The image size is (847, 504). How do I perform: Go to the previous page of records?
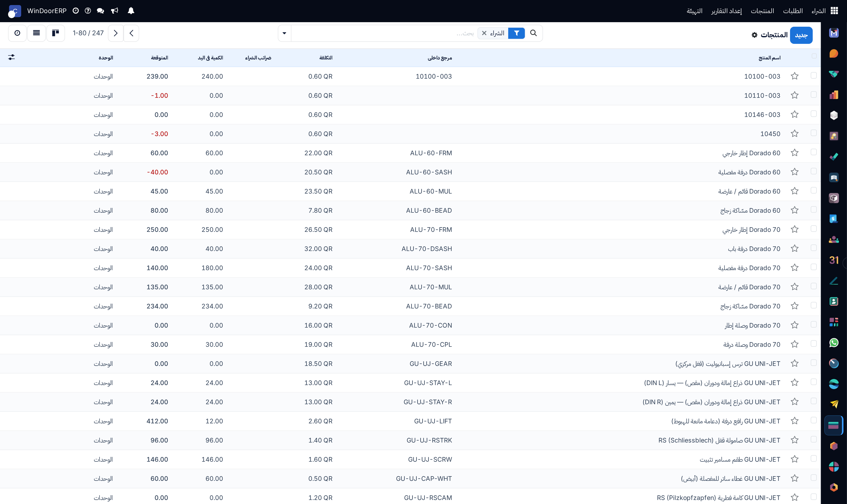[x=131, y=33]
